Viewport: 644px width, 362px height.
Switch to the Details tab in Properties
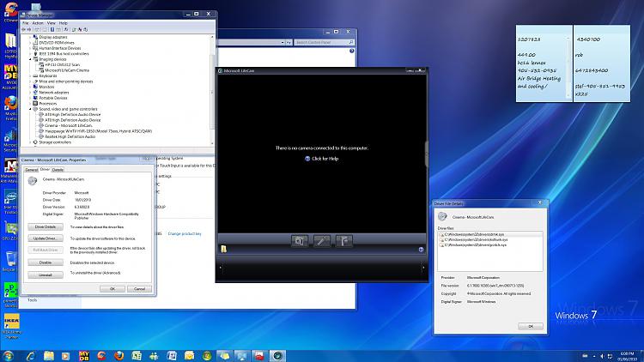click(x=58, y=170)
